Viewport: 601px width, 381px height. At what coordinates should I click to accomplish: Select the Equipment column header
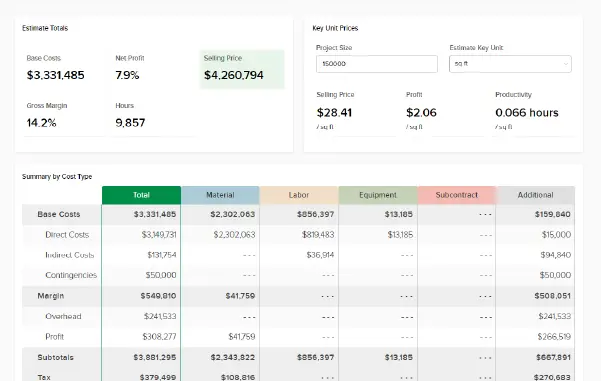[x=378, y=195]
